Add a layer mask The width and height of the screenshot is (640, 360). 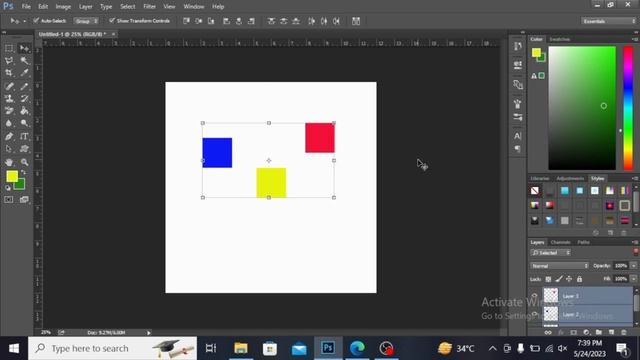click(x=573, y=333)
